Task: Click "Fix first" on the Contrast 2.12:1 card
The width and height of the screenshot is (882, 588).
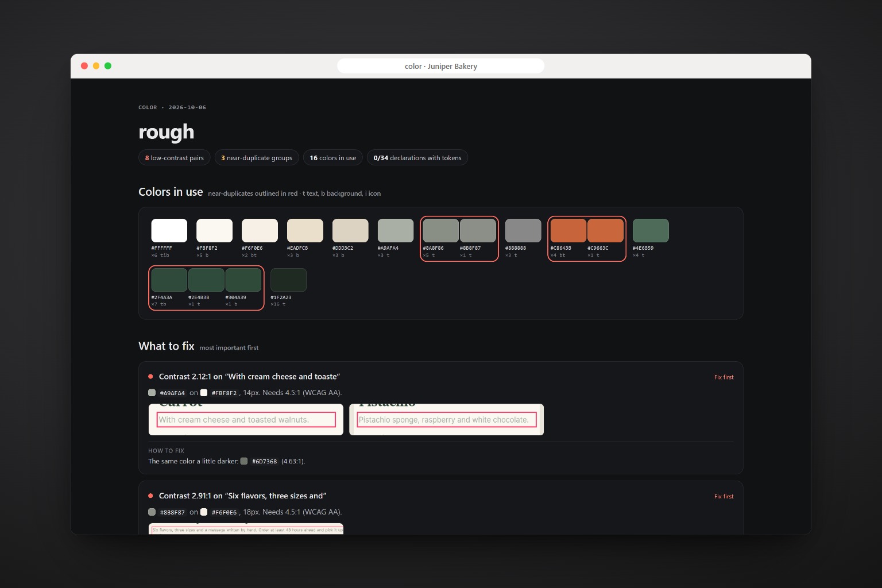Action: (724, 377)
